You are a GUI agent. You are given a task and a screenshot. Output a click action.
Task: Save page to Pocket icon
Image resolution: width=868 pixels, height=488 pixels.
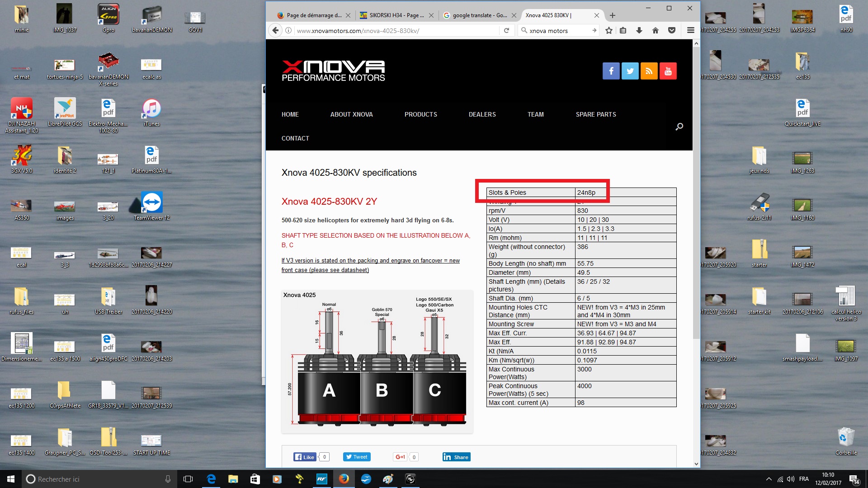click(x=672, y=31)
